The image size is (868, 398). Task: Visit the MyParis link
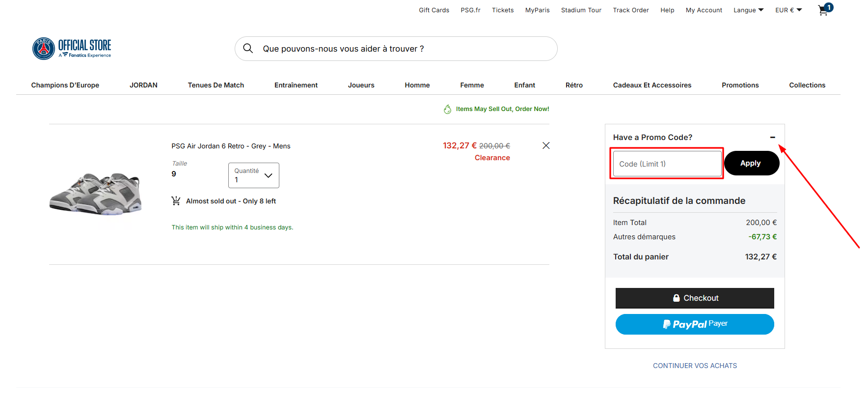point(538,10)
